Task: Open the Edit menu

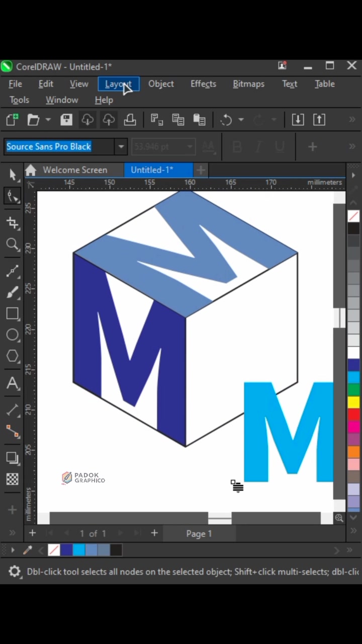Action: point(46,84)
